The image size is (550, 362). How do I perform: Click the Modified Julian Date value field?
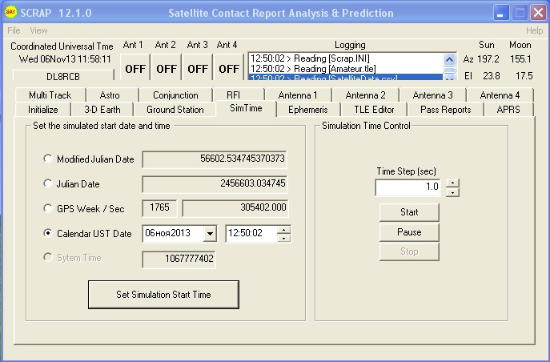point(214,159)
